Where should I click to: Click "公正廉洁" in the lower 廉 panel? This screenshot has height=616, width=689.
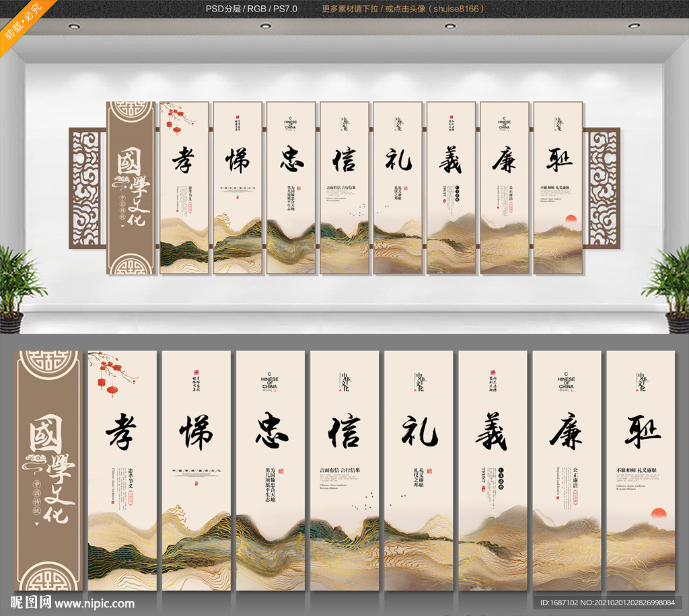[x=576, y=478]
